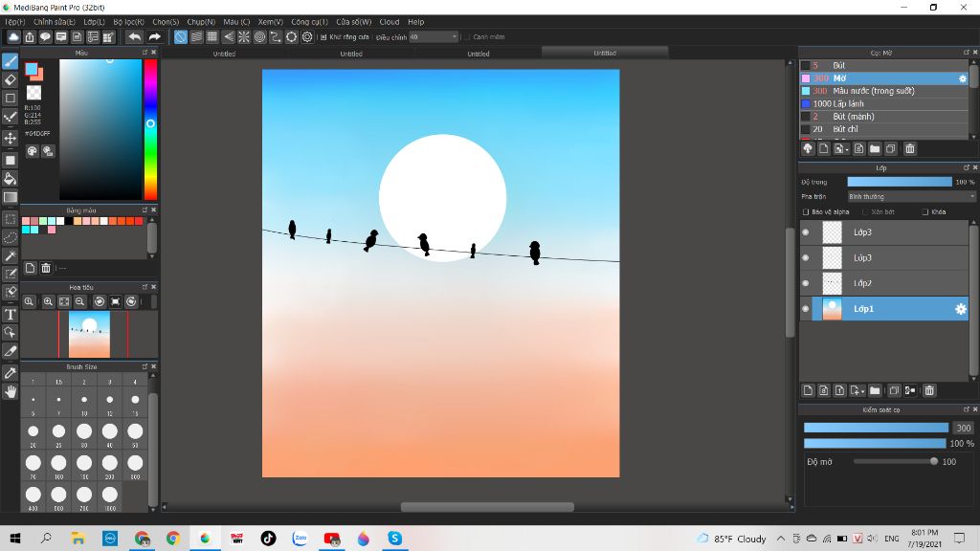The width and height of the screenshot is (980, 551).
Task: Click the cloud save icon in toolbar
Action: point(13,37)
